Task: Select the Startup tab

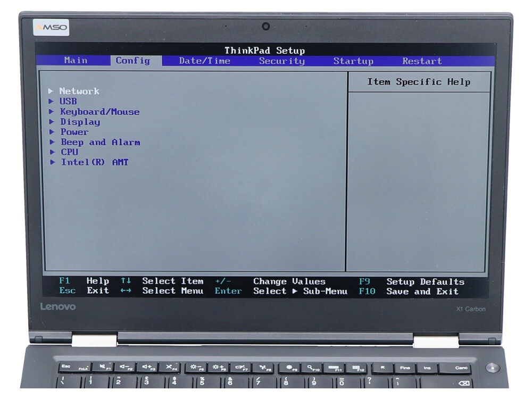Action: [353, 61]
